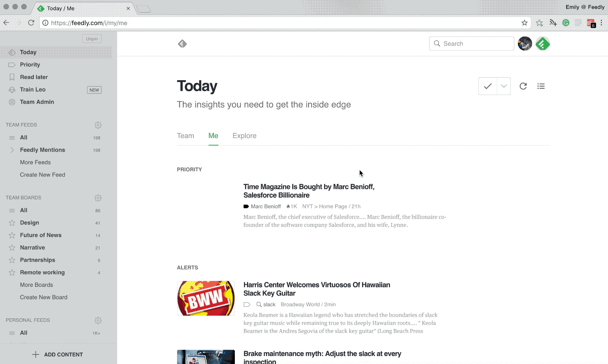Open the user profile avatar
The image size is (608, 364).
click(x=525, y=44)
